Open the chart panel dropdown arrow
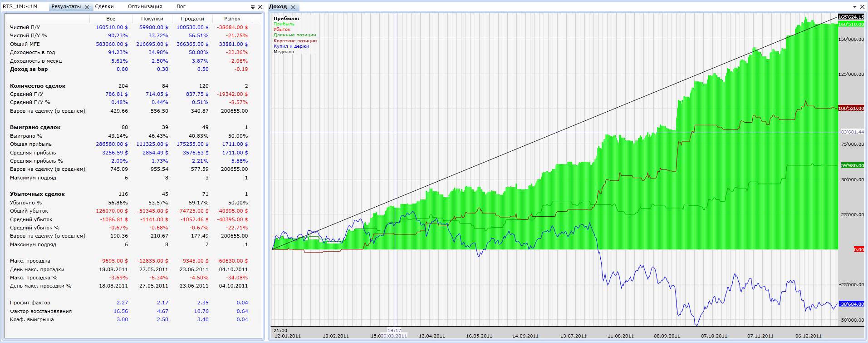Viewport: 868px width, 343px height. click(x=855, y=7)
